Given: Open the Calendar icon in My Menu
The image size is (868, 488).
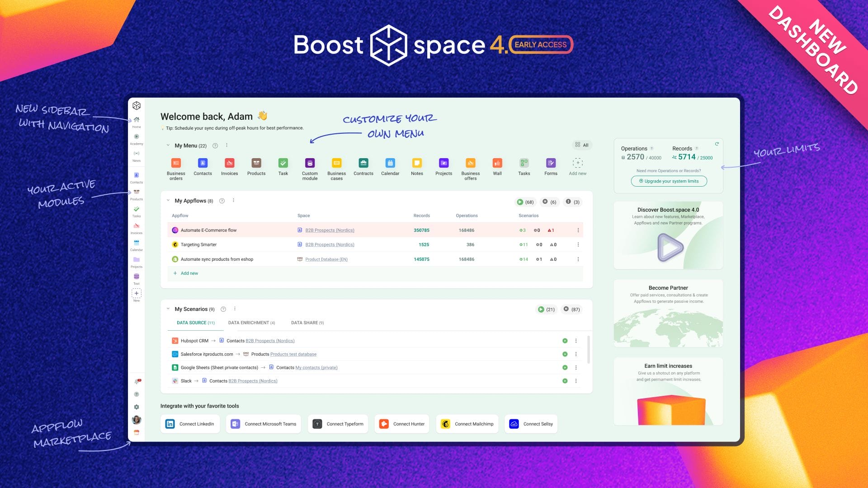Looking at the screenshot, I should (390, 163).
